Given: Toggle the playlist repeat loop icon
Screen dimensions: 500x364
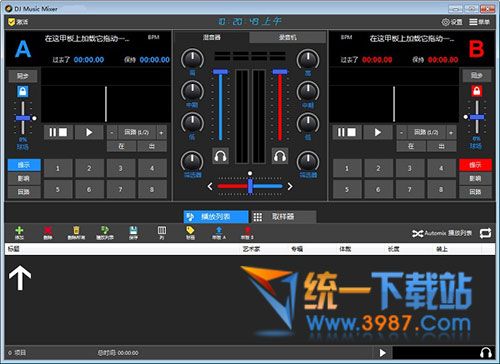Looking at the screenshot, I should click(485, 233).
